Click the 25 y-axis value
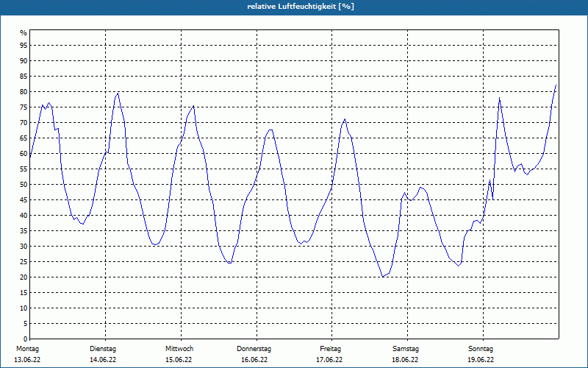Viewport: 588px width, 368px height. coord(24,262)
